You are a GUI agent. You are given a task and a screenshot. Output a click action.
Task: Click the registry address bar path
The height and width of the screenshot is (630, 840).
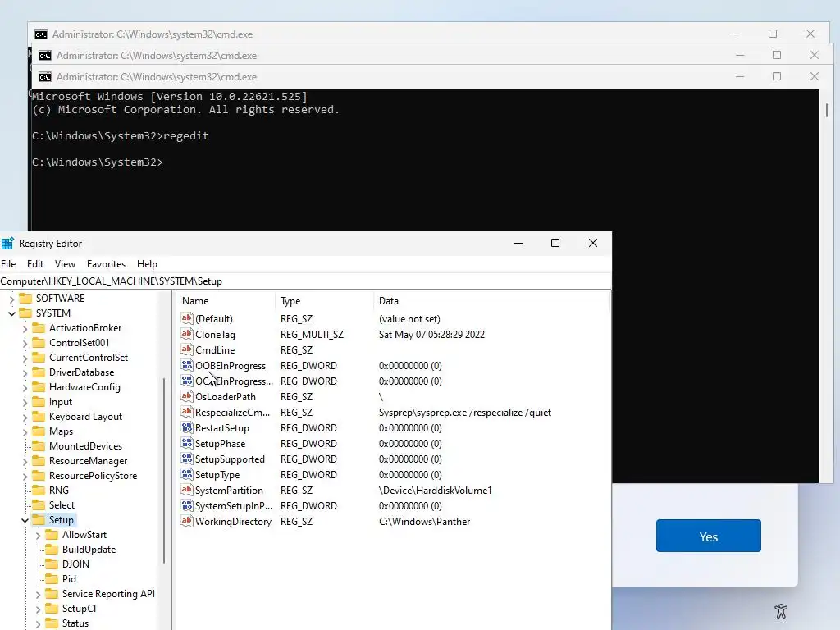(x=305, y=281)
